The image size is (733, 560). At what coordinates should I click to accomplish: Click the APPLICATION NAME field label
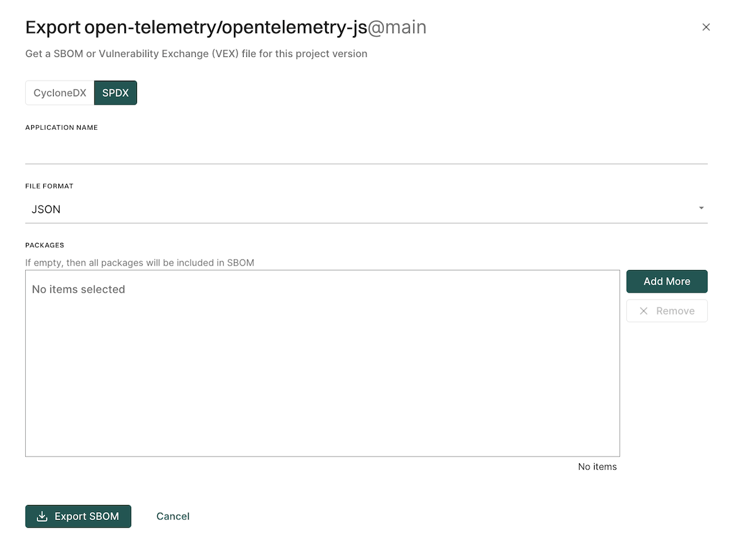click(x=61, y=128)
